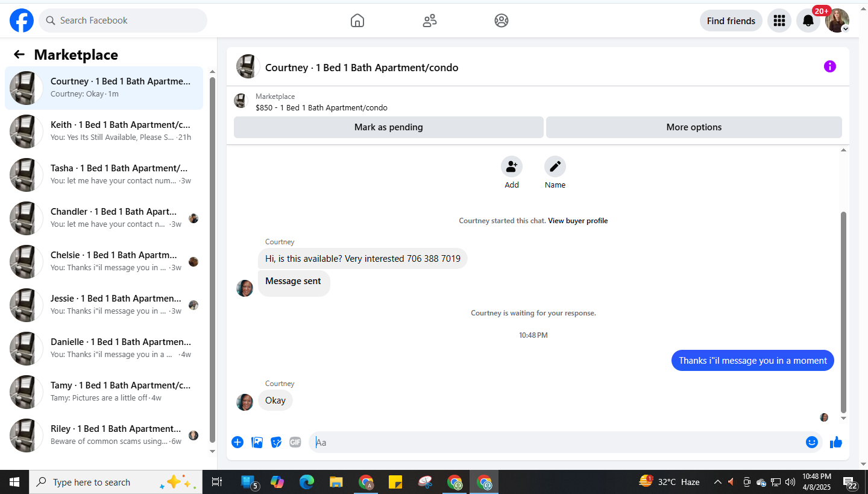Click the Add people icon

[512, 166]
